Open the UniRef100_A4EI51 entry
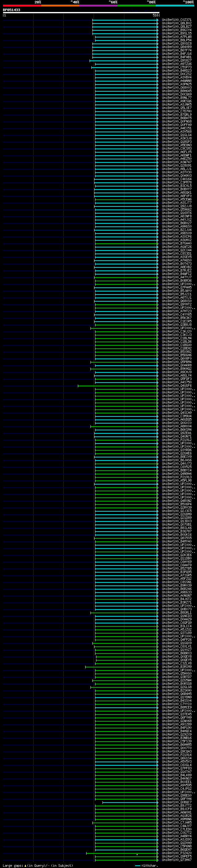This screenshot has width=197, height=868. coord(176,128)
